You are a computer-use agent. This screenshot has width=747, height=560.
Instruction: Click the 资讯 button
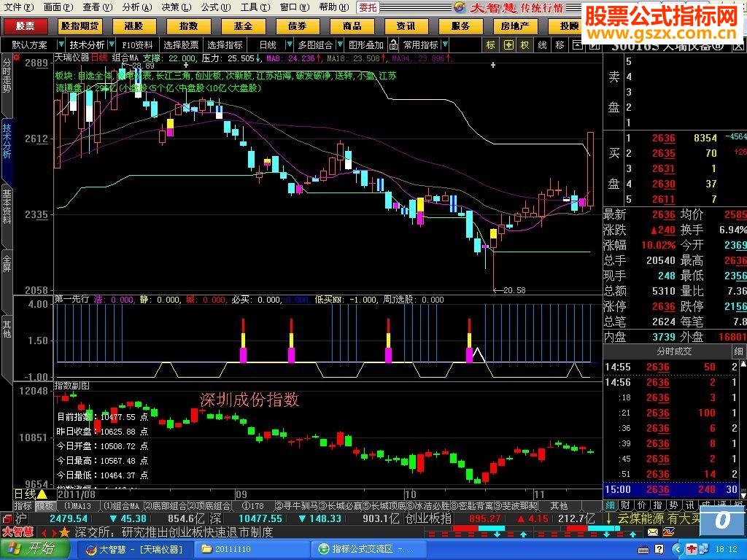[406, 26]
